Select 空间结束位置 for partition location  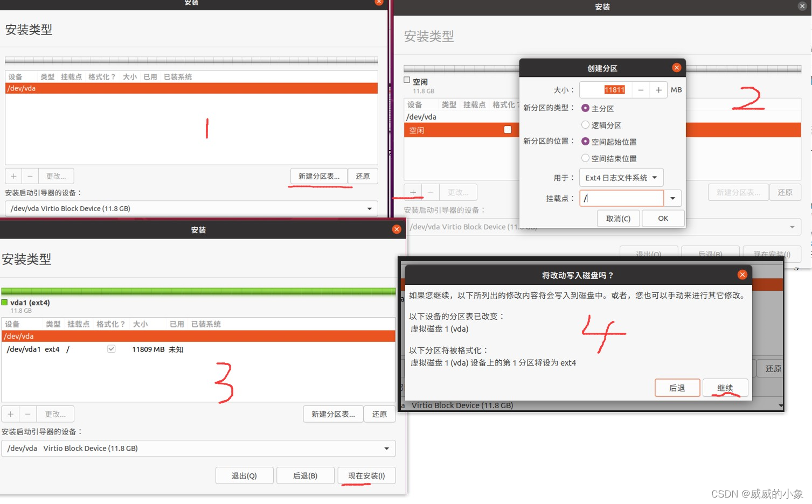(x=585, y=158)
